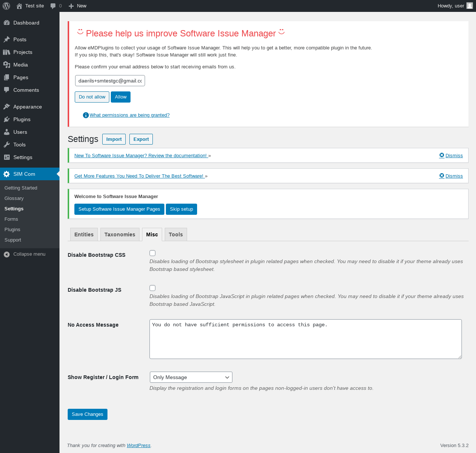Click the Allow button
The height and width of the screenshot is (453, 476).
(x=120, y=97)
